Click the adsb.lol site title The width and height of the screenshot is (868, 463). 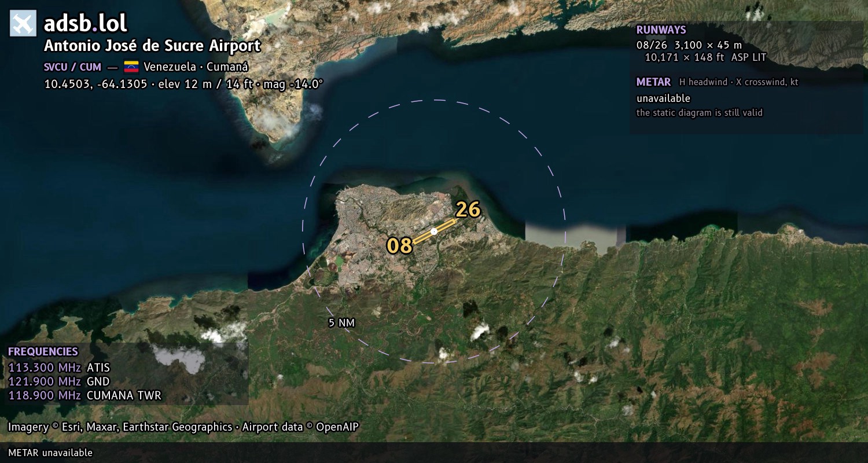click(x=85, y=23)
